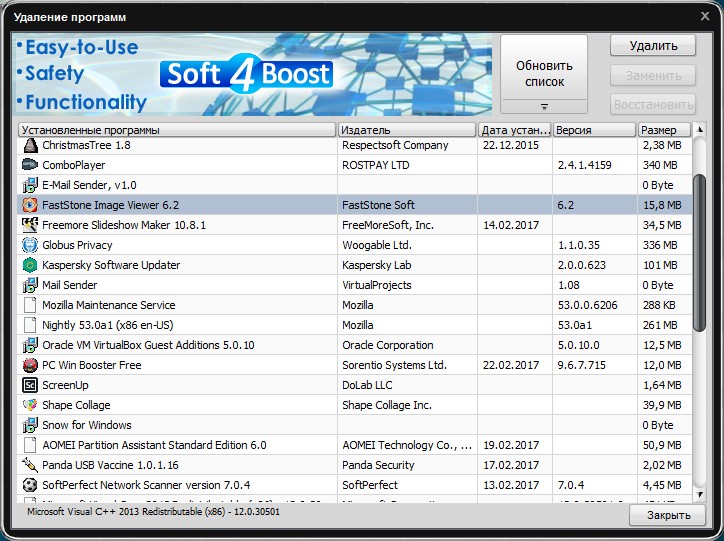Sort the list by the Размер column
Screen dimensions: 724x541
tap(664, 130)
